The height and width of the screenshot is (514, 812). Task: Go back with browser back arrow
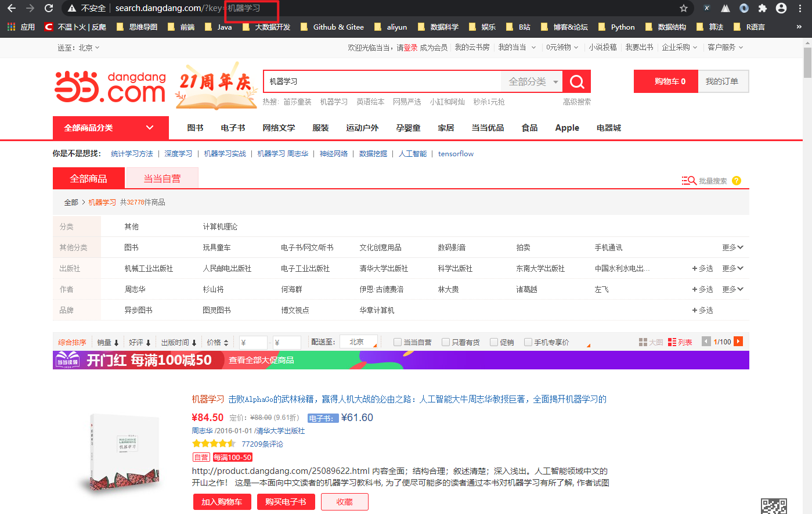tap(11, 8)
